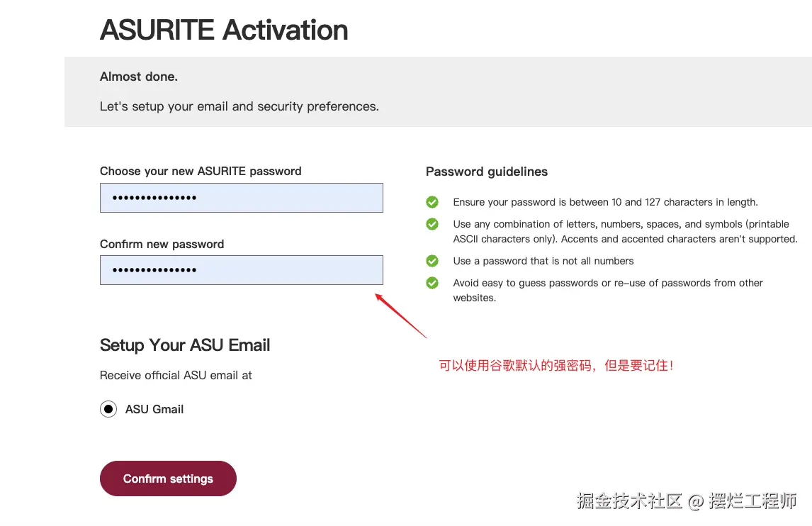Click the Confirm settings button
The height and width of the screenshot is (526, 812).
(x=168, y=479)
